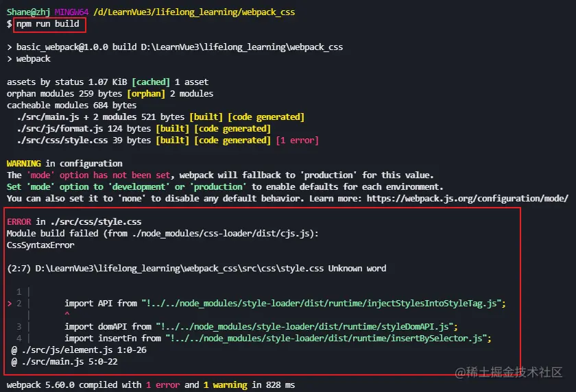The height and width of the screenshot is (392, 576).
Task: Click the '(2:7)' error location line
Action: coord(197,269)
